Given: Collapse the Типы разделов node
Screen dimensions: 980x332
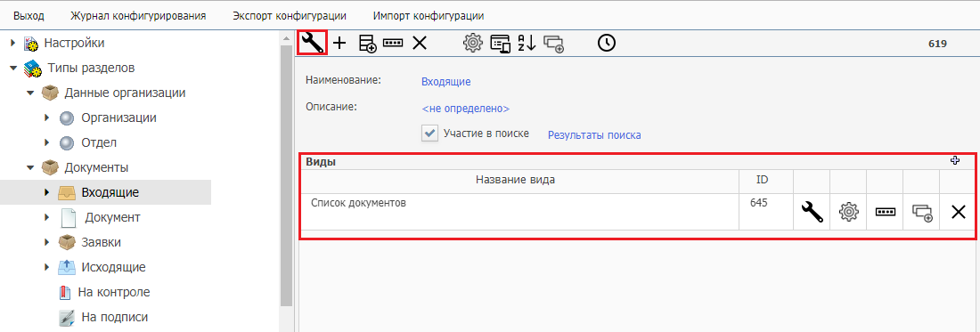Looking at the screenshot, I should point(13,68).
